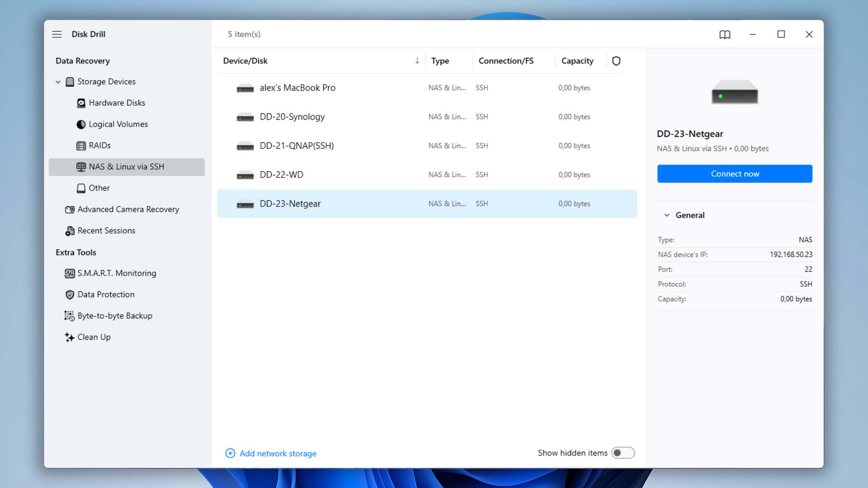Go to RAIDs in the sidebar

(x=126, y=146)
